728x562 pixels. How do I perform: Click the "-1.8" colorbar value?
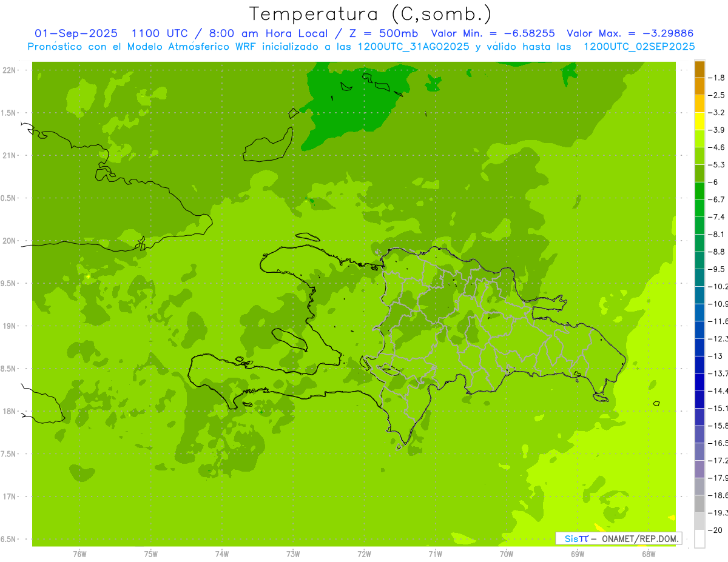[x=717, y=78]
